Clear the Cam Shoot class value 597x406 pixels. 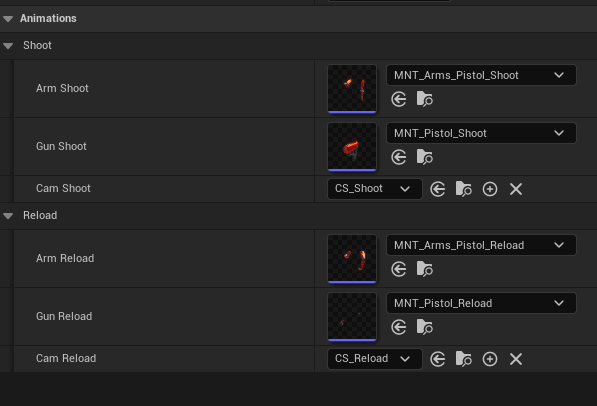(516, 189)
